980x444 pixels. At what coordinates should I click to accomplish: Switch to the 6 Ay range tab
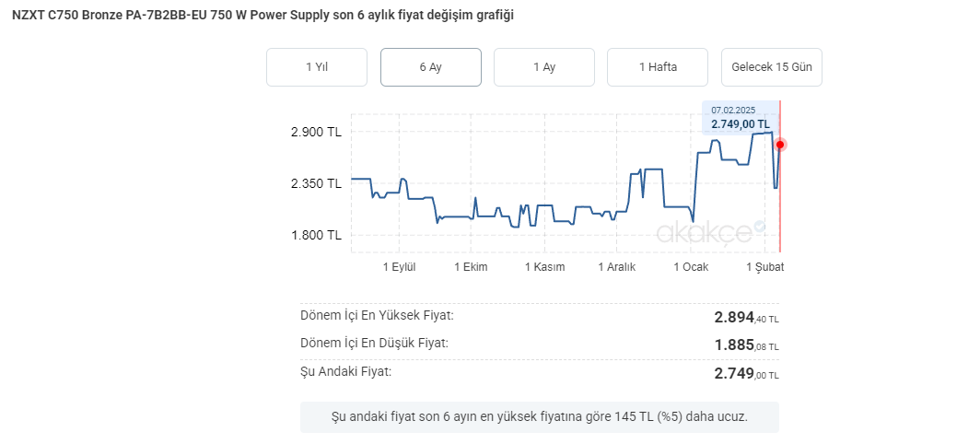click(x=430, y=67)
